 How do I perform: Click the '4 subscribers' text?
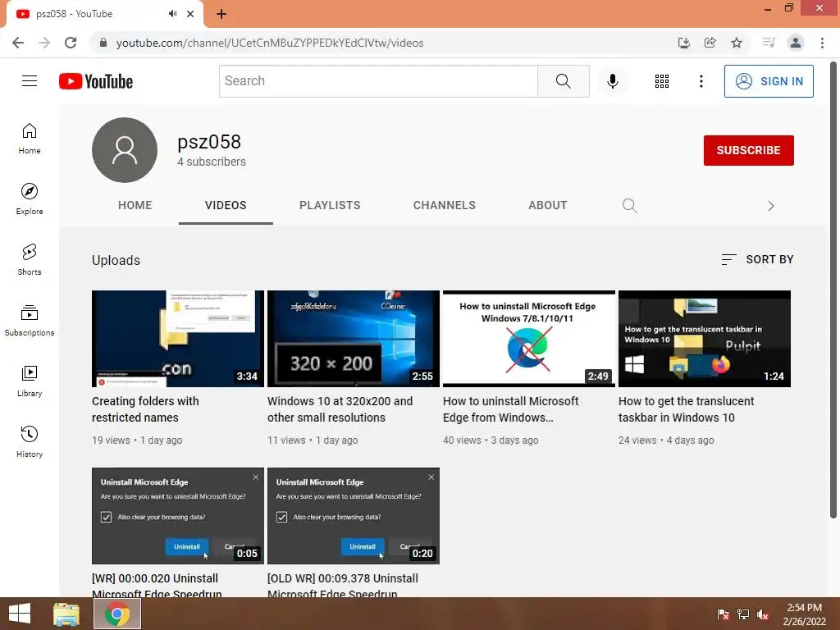pyautogui.click(x=212, y=162)
